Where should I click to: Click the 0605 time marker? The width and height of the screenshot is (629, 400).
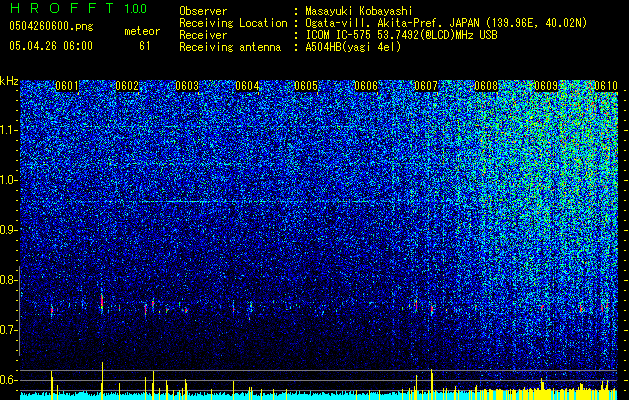[x=306, y=86]
